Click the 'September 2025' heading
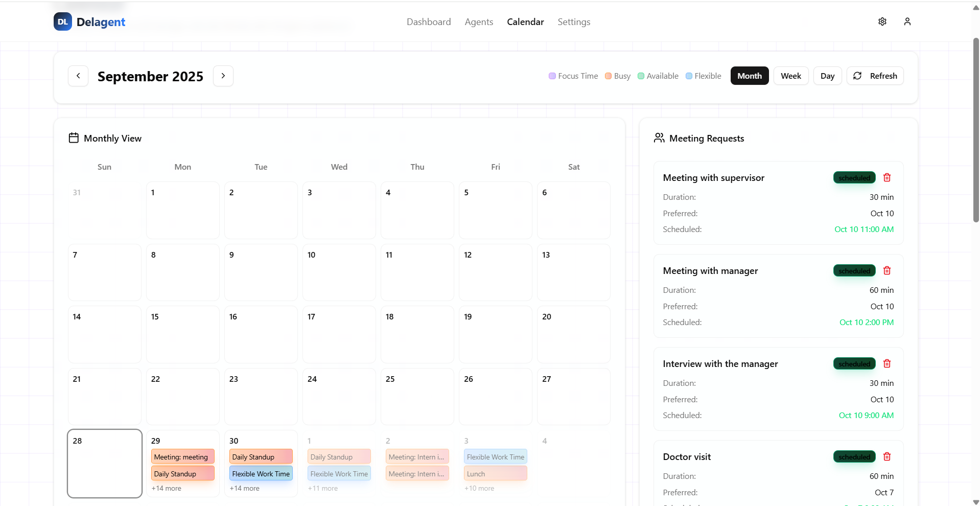Viewport: 980px width, 506px height. (x=150, y=76)
